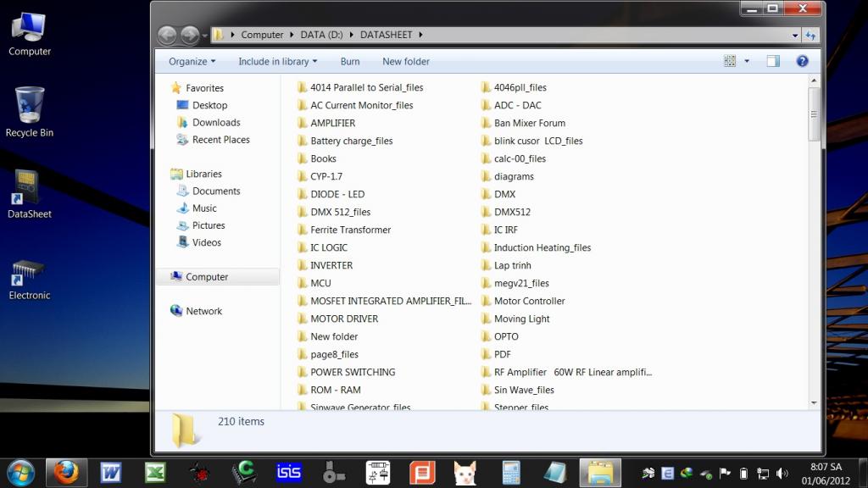Switch to Windows Explorer taskbar button
The image size is (868, 488).
pos(600,473)
